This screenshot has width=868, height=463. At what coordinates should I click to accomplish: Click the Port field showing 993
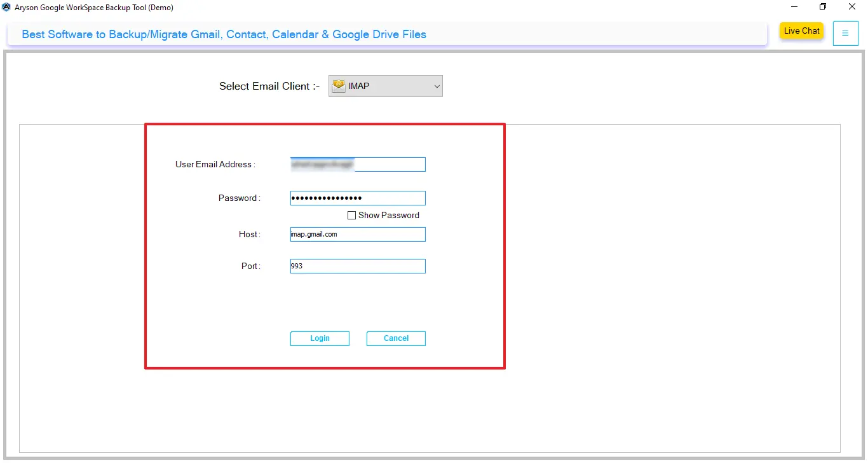[357, 266]
